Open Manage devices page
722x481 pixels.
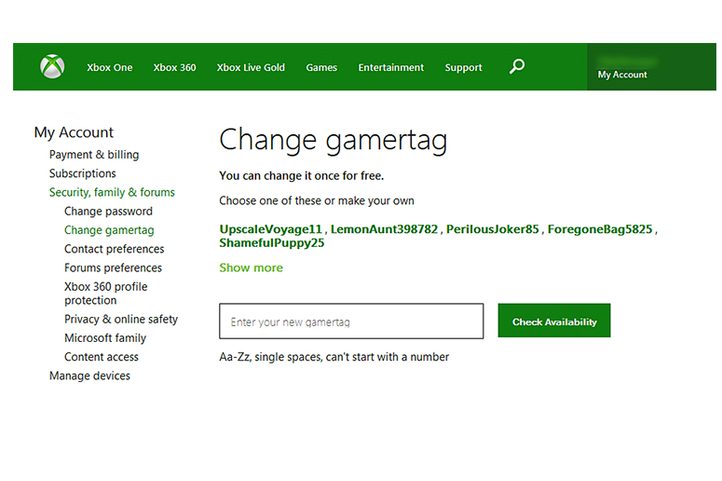pyautogui.click(x=89, y=376)
